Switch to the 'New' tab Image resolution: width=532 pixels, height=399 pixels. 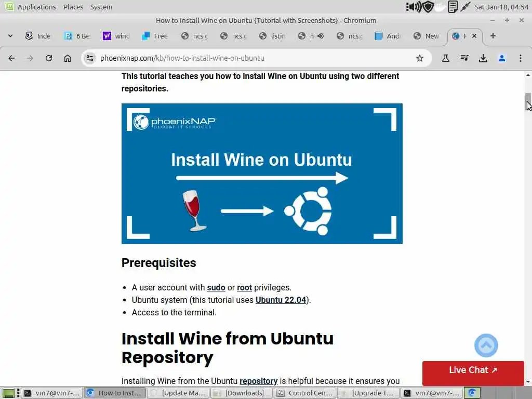pyautogui.click(x=427, y=36)
